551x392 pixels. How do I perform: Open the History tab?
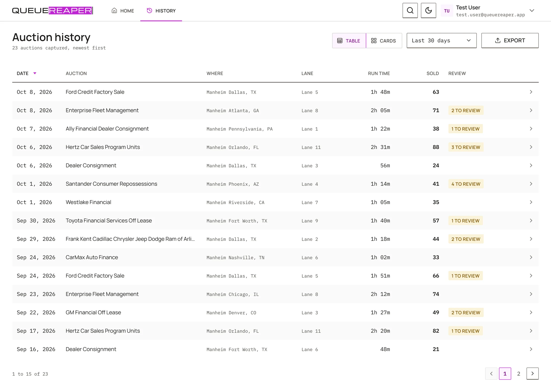click(x=161, y=11)
